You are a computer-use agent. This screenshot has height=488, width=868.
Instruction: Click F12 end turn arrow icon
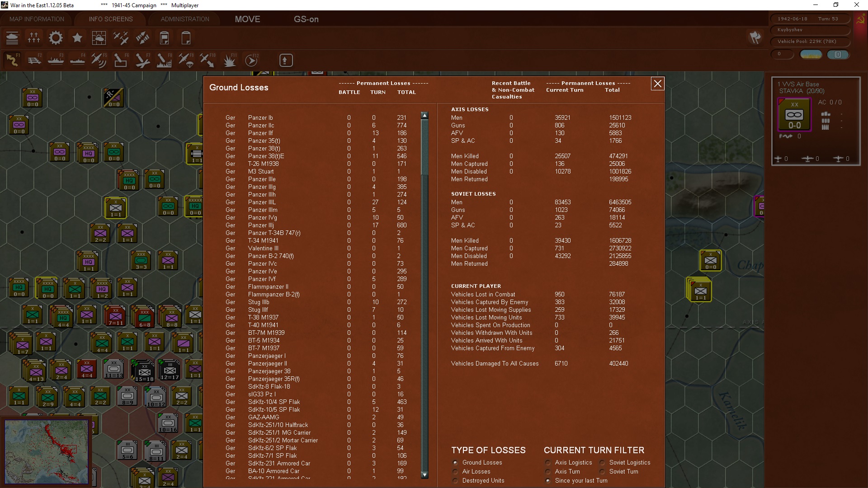coord(251,60)
